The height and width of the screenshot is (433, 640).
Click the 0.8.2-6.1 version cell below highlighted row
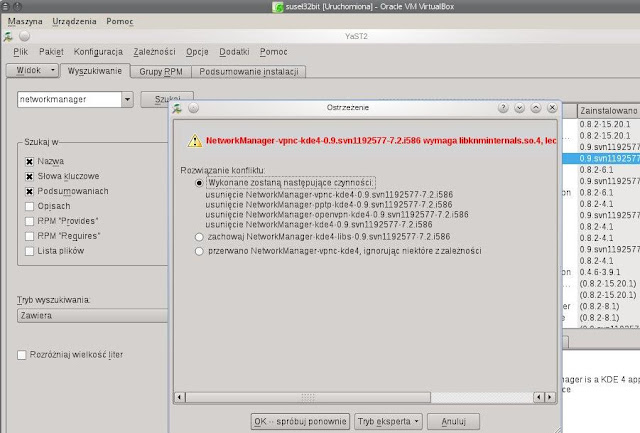coord(596,170)
